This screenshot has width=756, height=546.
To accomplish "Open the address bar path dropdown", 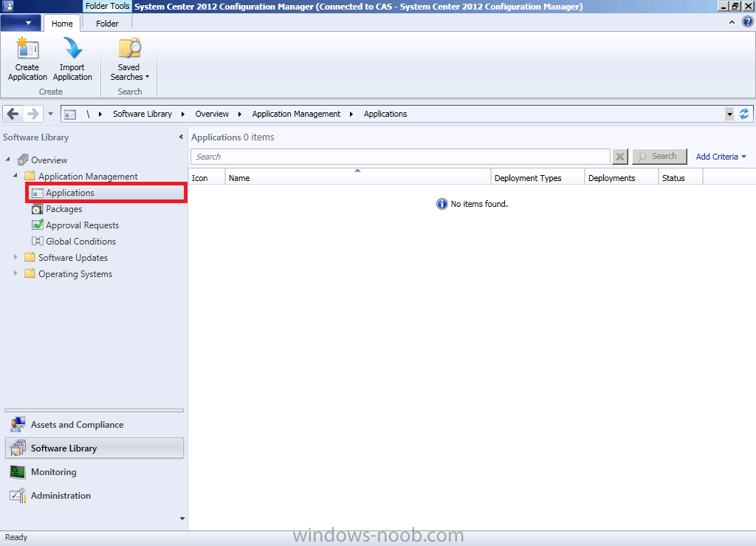I will click(729, 115).
